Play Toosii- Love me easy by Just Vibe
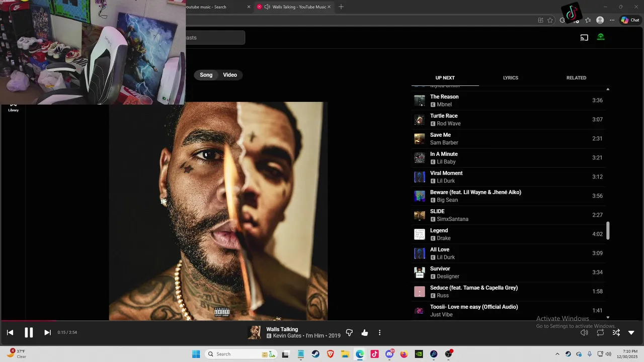644x362 pixels. pyautogui.click(x=510, y=311)
